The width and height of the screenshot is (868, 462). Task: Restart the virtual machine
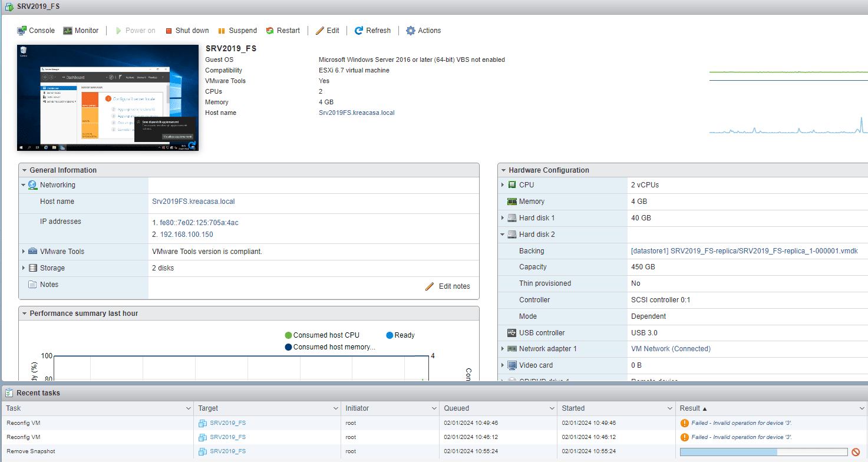[283, 30]
